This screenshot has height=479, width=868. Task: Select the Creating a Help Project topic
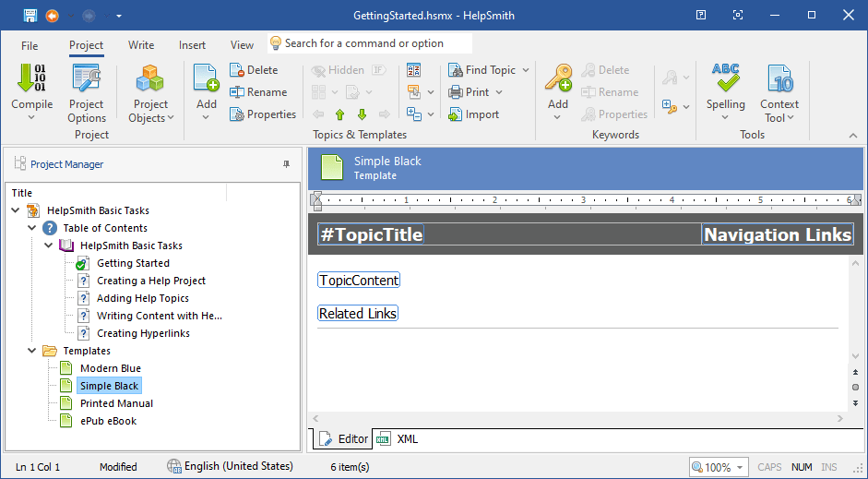click(151, 281)
